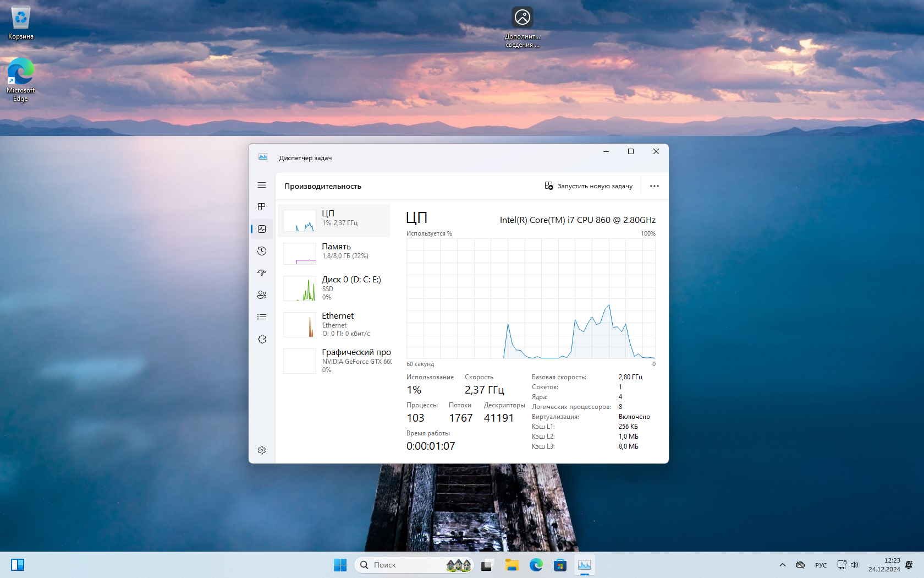Click the "Использование" value 1%
This screenshot has height=578, width=924.
(x=414, y=390)
